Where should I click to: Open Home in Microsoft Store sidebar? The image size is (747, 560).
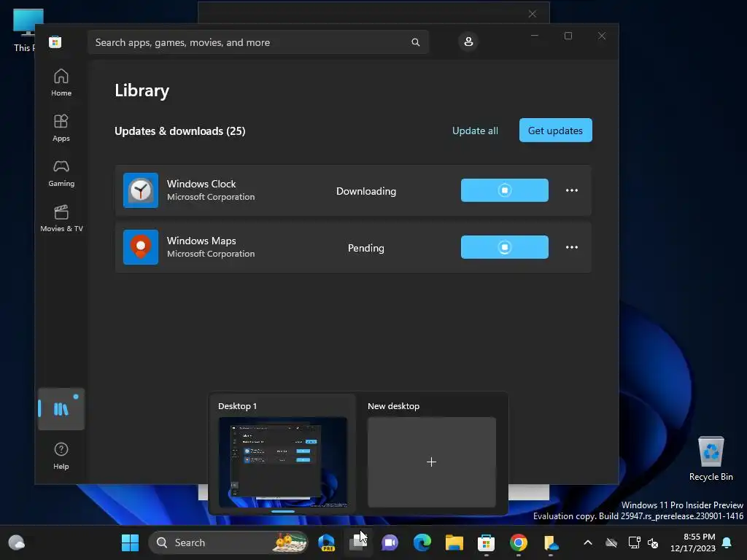[61, 82]
